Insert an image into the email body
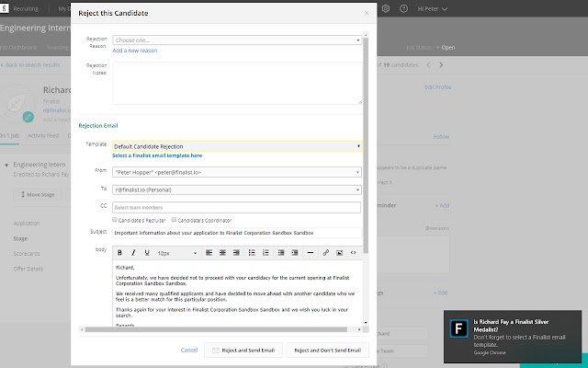Viewport: 588px width, 368px height. [339, 253]
